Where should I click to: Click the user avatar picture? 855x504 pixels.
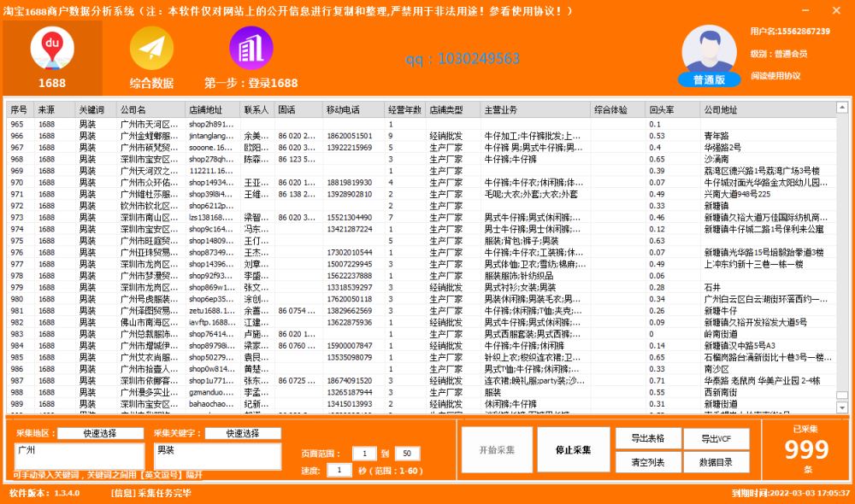pos(709,50)
